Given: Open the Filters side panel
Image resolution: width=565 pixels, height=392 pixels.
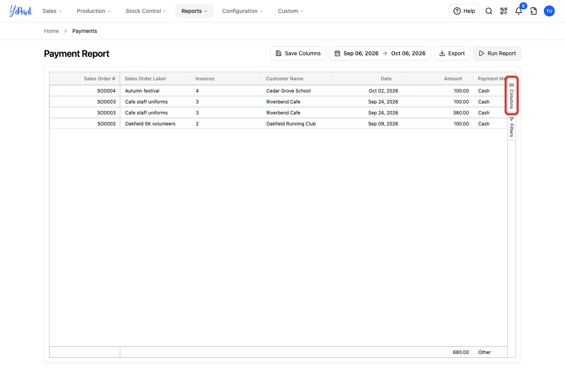Looking at the screenshot, I should (x=512, y=127).
